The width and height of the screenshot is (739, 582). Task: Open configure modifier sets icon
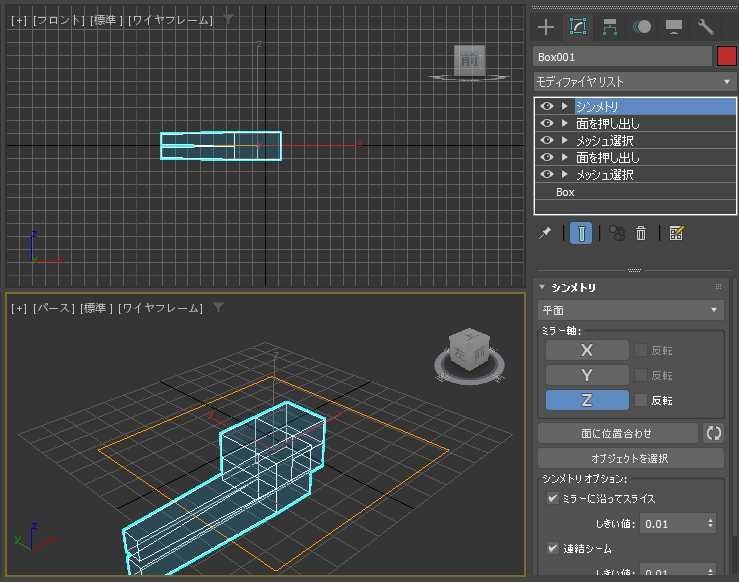pos(676,233)
